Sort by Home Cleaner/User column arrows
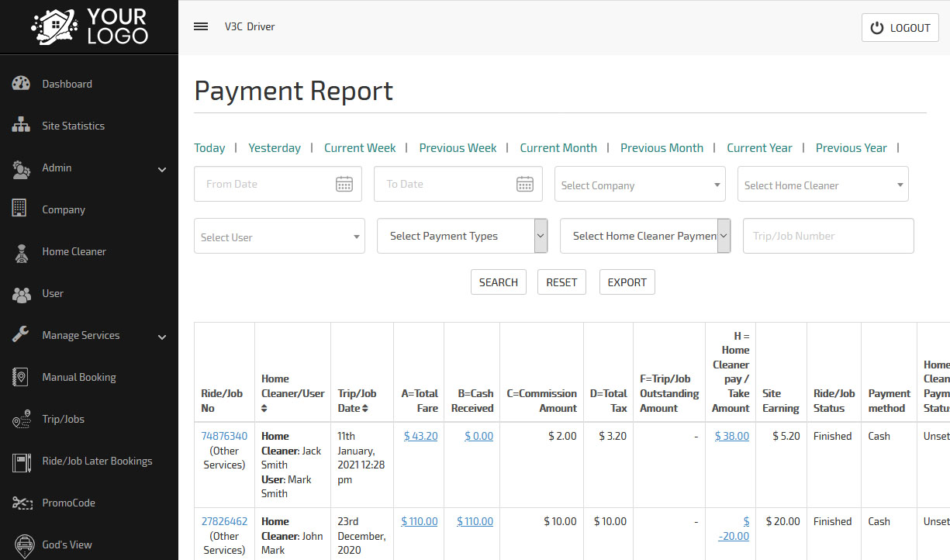The width and height of the screenshot is (950, 560). tap(264, 408)
